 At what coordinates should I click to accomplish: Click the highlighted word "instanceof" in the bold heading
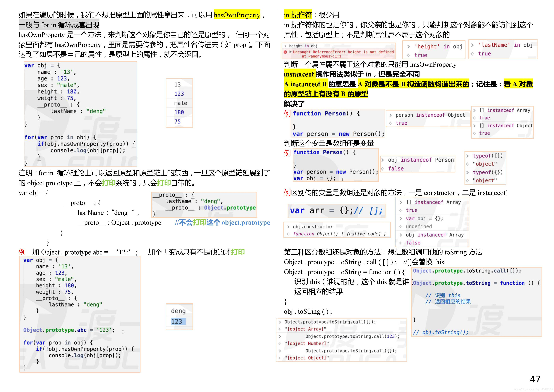(299, 74)
